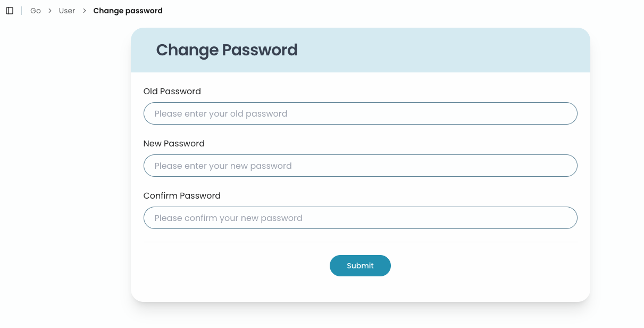Click the horizontal divider above Submit

pos(360,242)
